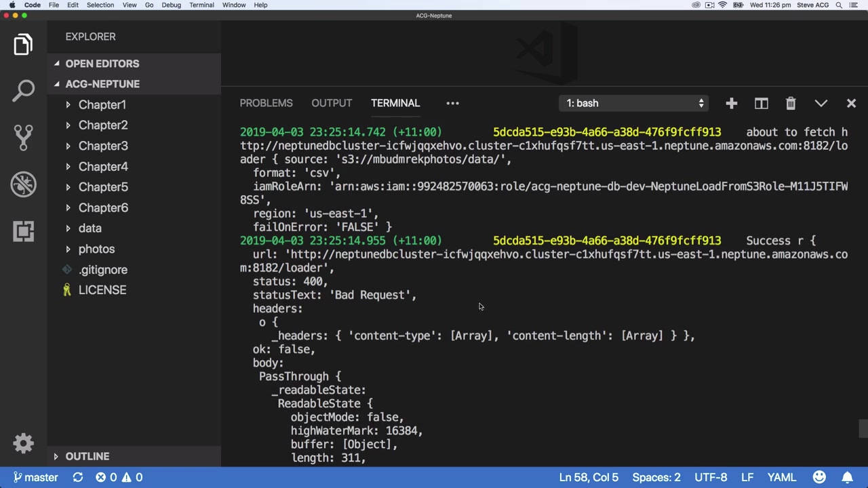Screen dimensions: 868x488
Task: Switch to the Output tab
Action: pyautogui.click(x=332, y=103)
